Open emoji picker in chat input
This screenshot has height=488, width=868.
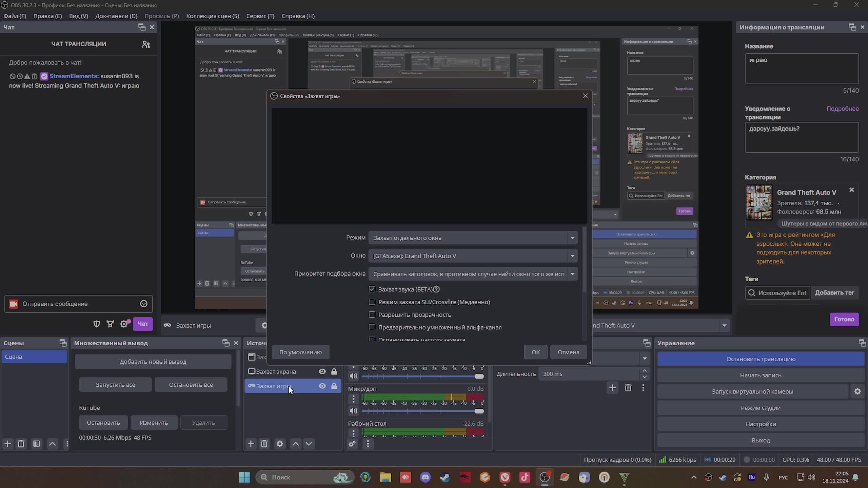tap(144, 304)
